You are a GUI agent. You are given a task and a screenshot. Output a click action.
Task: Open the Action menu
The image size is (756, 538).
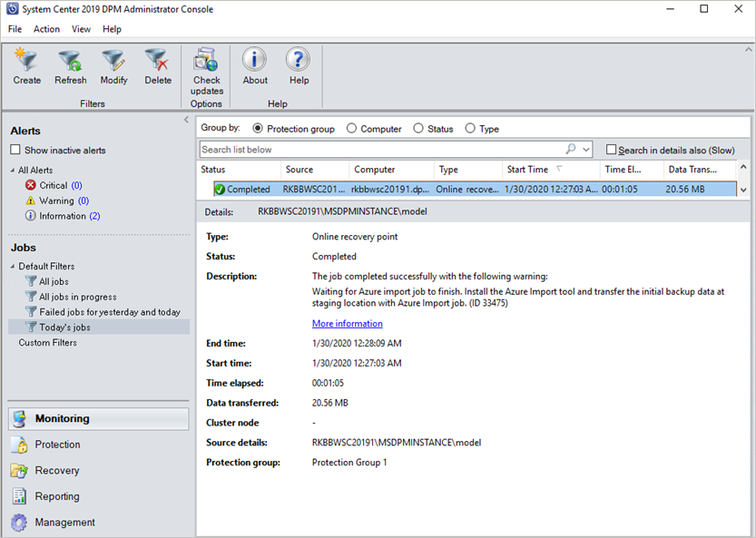(46, 28)
